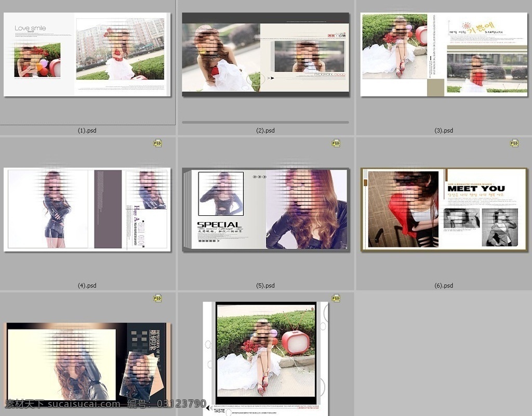
Task: Click the (3).psd file name
Action: click(x=444, y=131)
